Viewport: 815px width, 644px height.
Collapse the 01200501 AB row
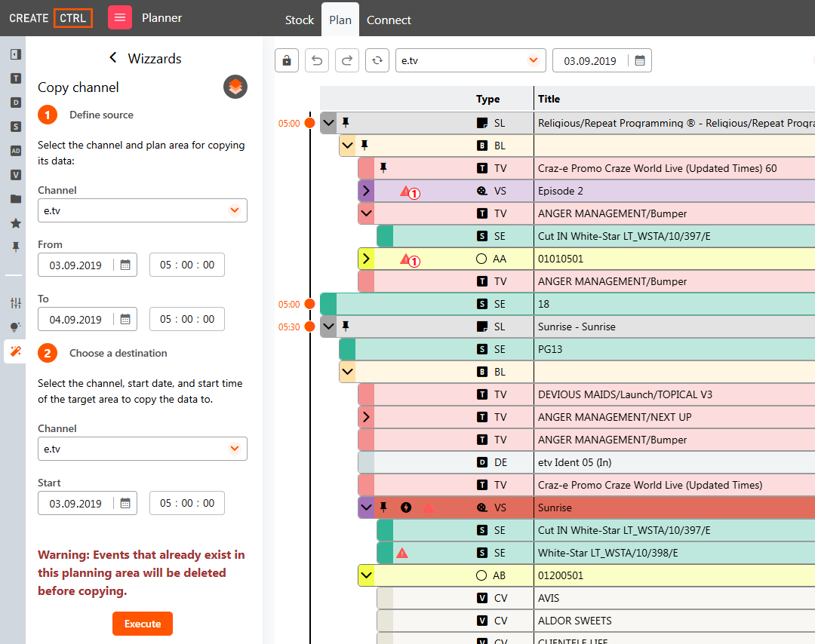(x=366, y=575)
